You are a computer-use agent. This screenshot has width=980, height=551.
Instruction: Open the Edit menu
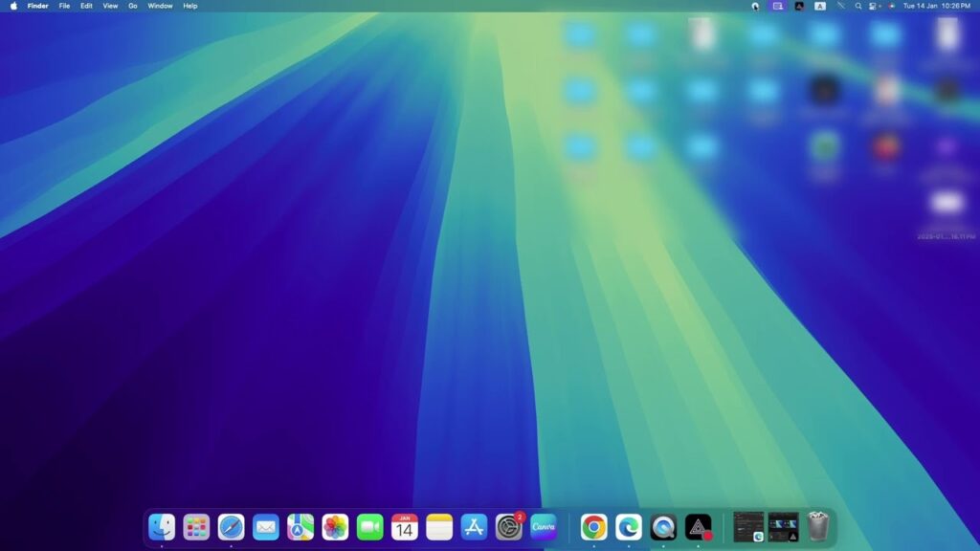pyautogui.click(x=86, y=6)
